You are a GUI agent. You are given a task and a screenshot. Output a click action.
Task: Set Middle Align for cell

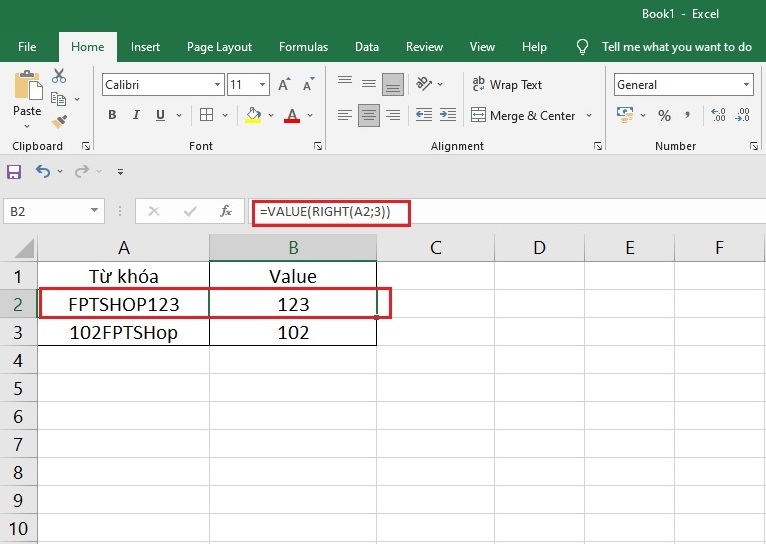pos(369,84)
